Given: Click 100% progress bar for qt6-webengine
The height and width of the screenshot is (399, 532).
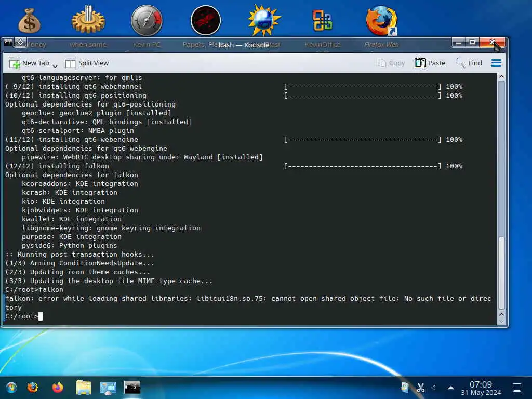Looking at the screenshot, I should [373, 139].
